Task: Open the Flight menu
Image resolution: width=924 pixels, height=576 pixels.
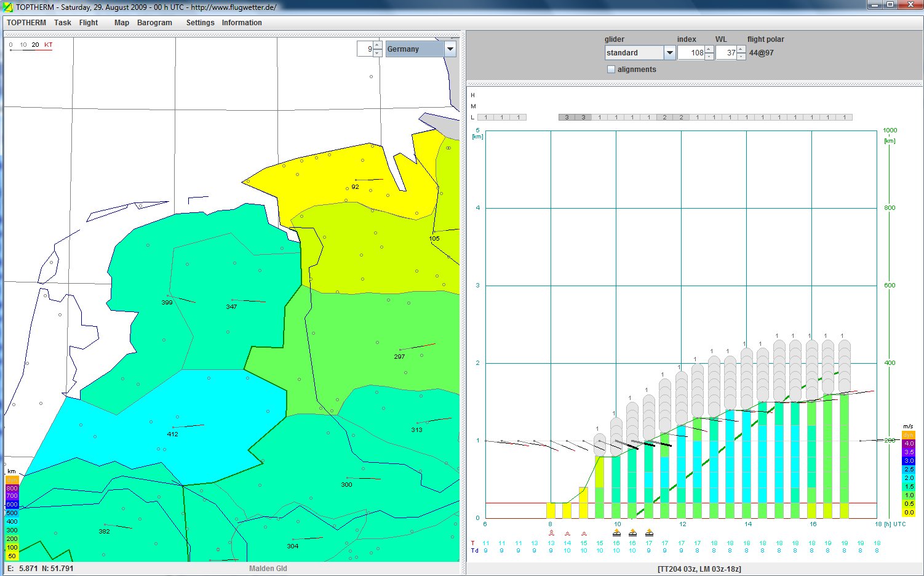Action: [89, 23]
